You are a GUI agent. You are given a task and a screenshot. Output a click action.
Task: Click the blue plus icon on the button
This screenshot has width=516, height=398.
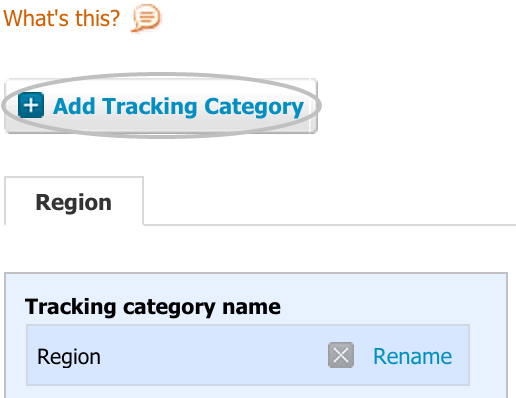(x=31, y=105)
